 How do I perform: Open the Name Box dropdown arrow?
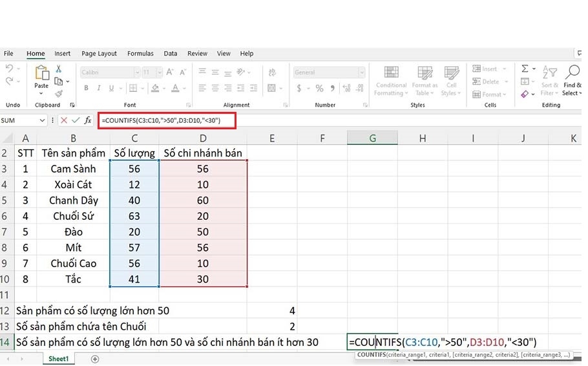pyautogui.click(x=42, y=120)
